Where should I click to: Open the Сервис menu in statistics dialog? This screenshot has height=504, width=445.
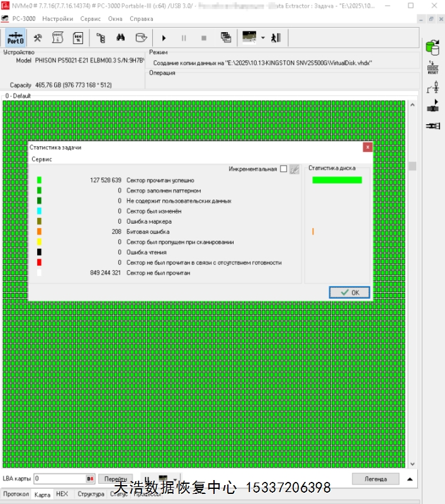(42, 159)
